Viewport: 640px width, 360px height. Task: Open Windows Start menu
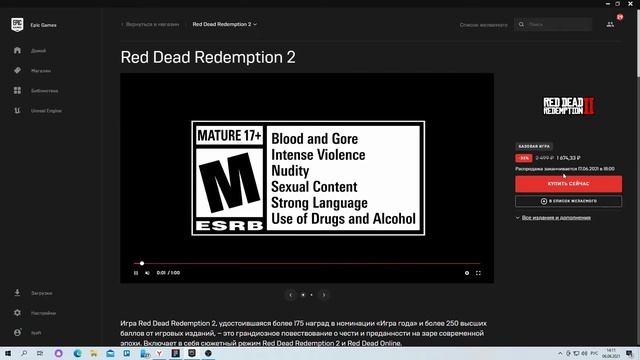coord(8,353)
